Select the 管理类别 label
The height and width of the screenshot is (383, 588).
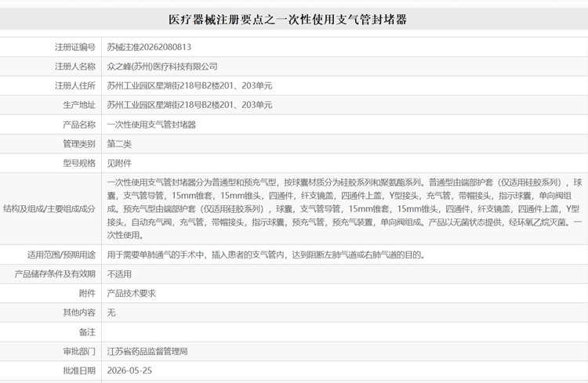pyautogui.click(x=79, y=143)
